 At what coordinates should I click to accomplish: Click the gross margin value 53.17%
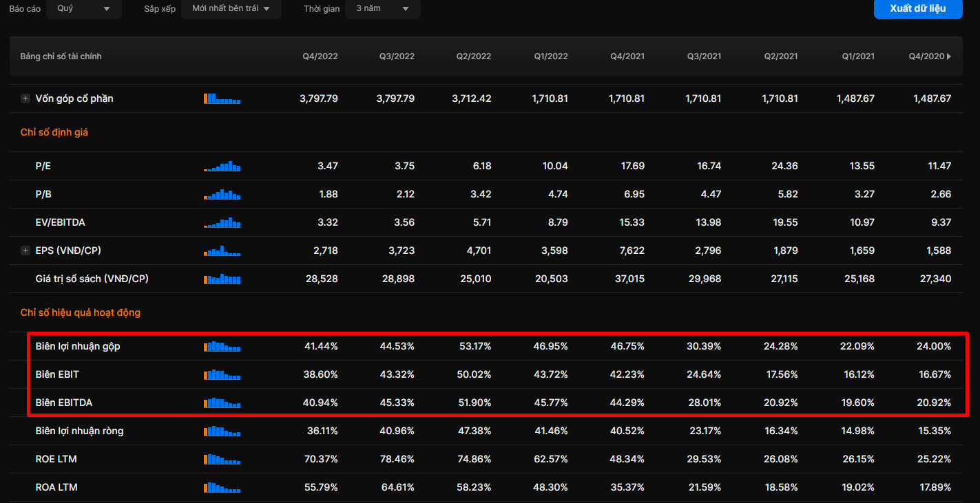[475, 346]
